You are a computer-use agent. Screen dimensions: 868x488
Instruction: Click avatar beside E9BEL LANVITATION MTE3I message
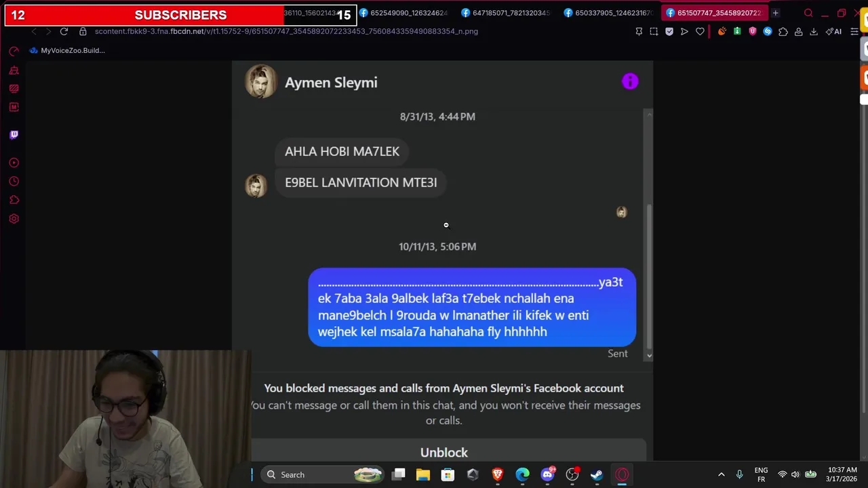click(x=256, y=185)
